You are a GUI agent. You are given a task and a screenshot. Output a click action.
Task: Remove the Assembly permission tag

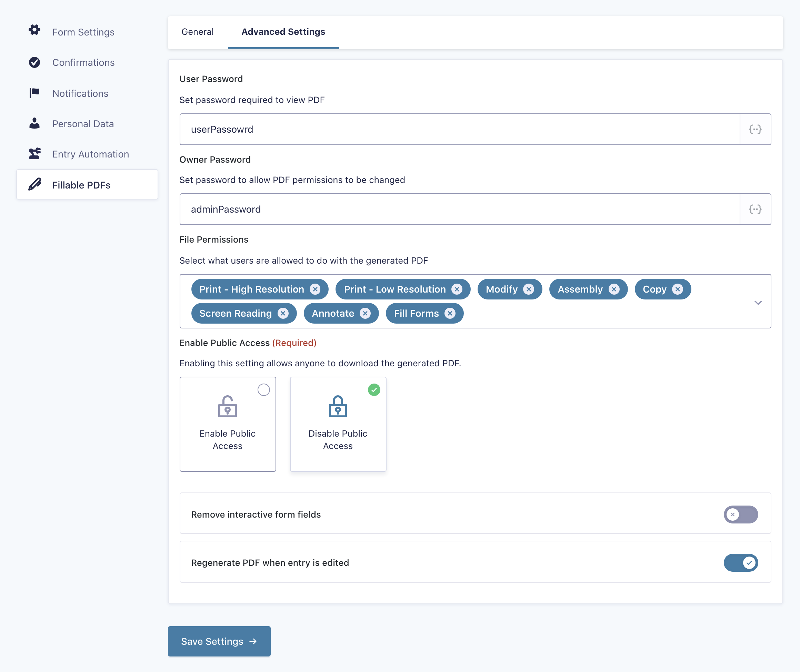(x=614, y=289)
